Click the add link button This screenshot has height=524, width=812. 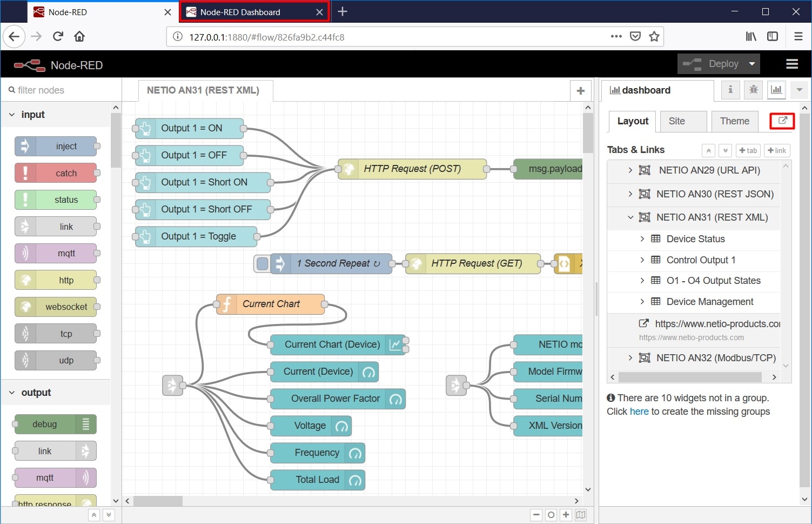pos(777,150)
